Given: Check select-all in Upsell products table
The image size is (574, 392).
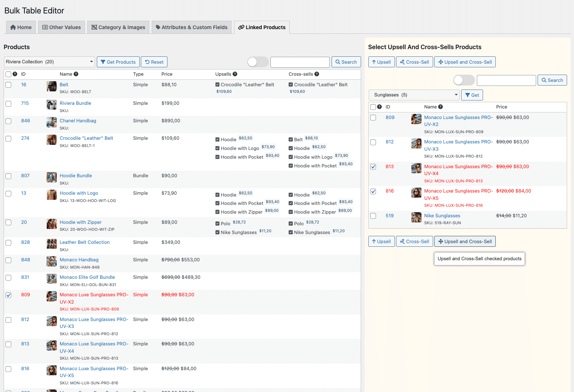Looking at the screenshot, I should click(373, 107).
